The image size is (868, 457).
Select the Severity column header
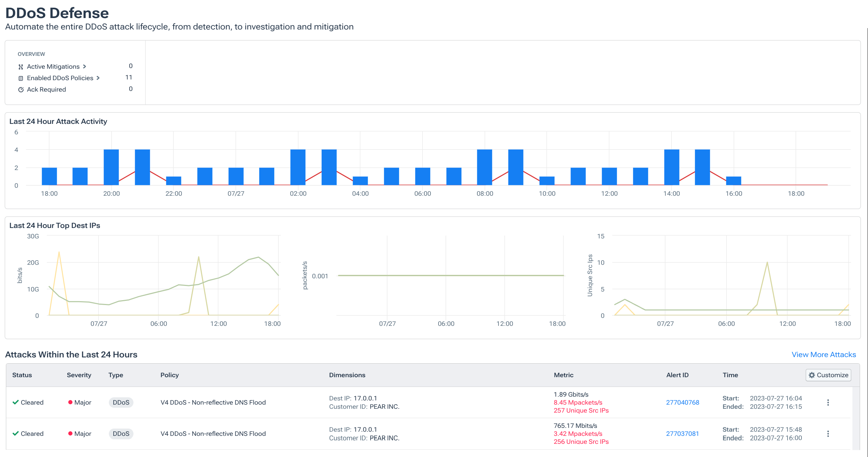pyautogui.click(x=79, y=375)
